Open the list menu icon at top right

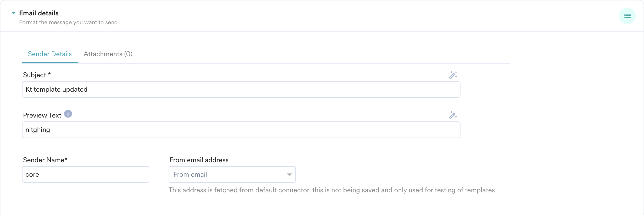pos(627,16)
